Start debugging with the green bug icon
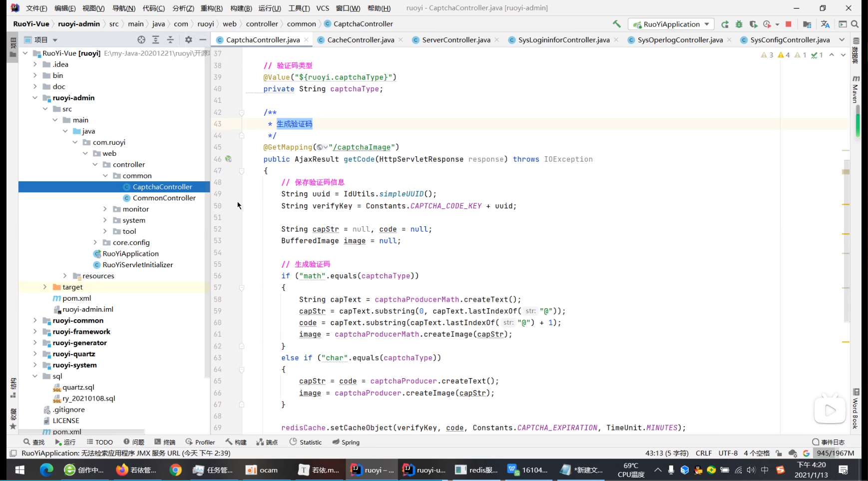This screenshot has width=868, height=481. [x=739, y=24]
